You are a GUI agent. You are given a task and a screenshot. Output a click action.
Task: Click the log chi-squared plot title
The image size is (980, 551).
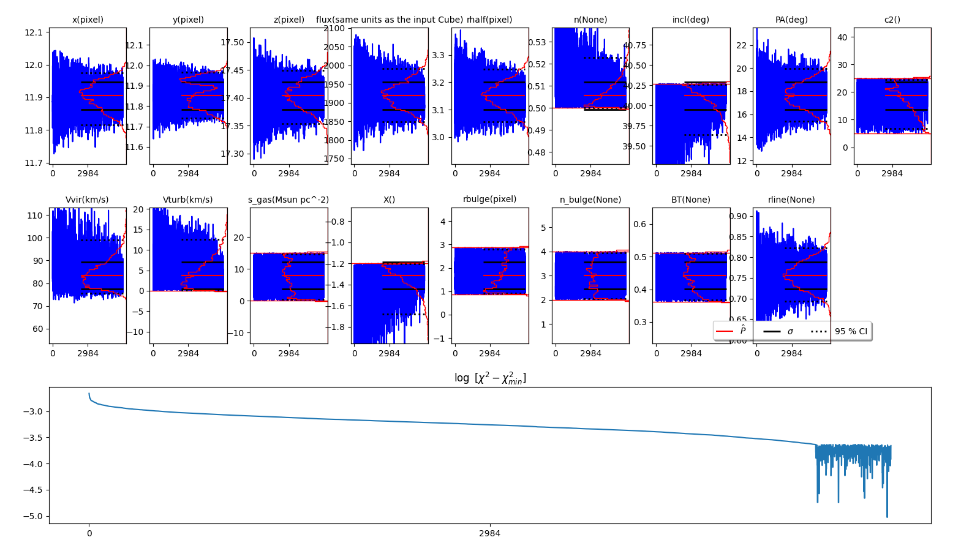coord(490,378)
